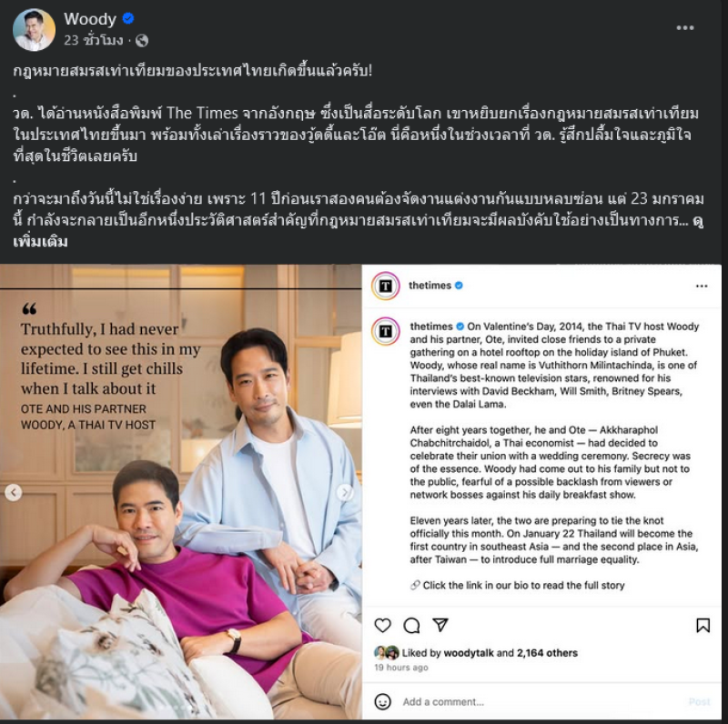Image resolution: width=728 pixels, height=724 pixels.
Task: Open Woody's profile name link
Action: pyautogui.click(x=90, y=19)
